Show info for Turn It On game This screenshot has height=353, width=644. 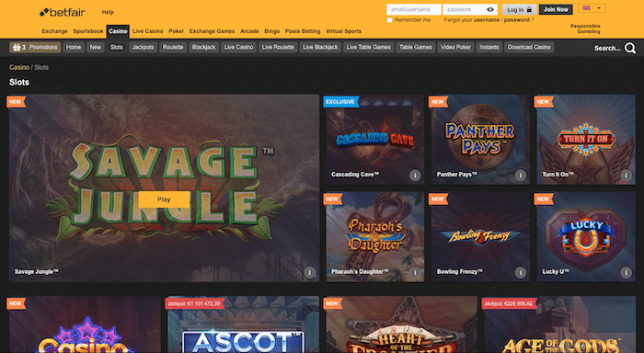point(626,176)
